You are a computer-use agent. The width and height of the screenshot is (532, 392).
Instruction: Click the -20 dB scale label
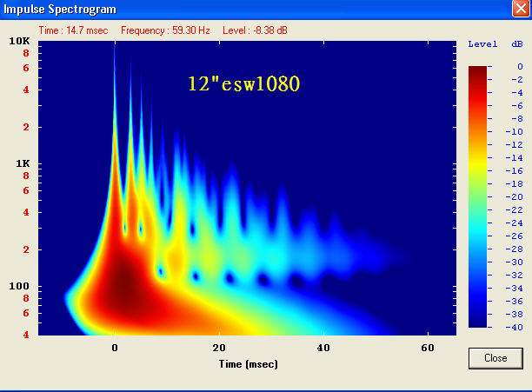(x=514, y=197)
